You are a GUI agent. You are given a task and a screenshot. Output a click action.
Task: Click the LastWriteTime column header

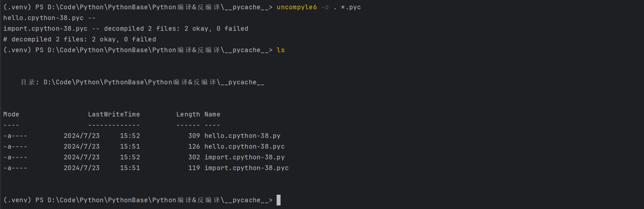click(x=114, y=114)
